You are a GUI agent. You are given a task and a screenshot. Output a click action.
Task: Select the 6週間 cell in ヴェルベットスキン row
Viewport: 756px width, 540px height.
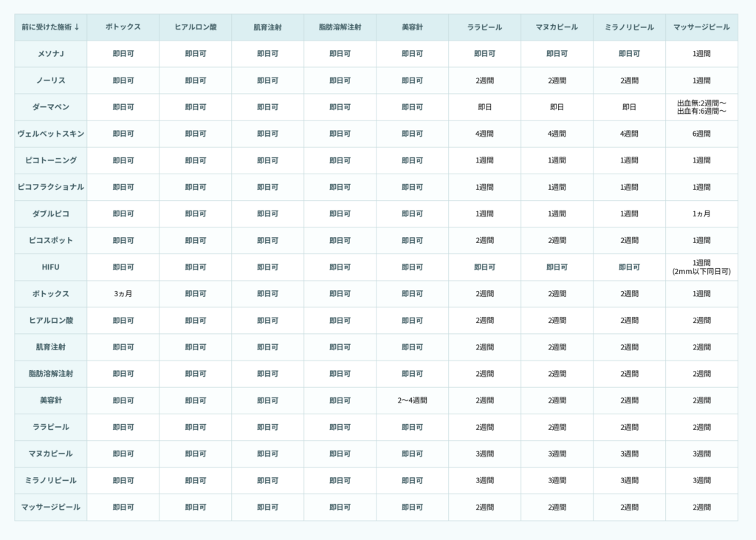click(701, 134)
